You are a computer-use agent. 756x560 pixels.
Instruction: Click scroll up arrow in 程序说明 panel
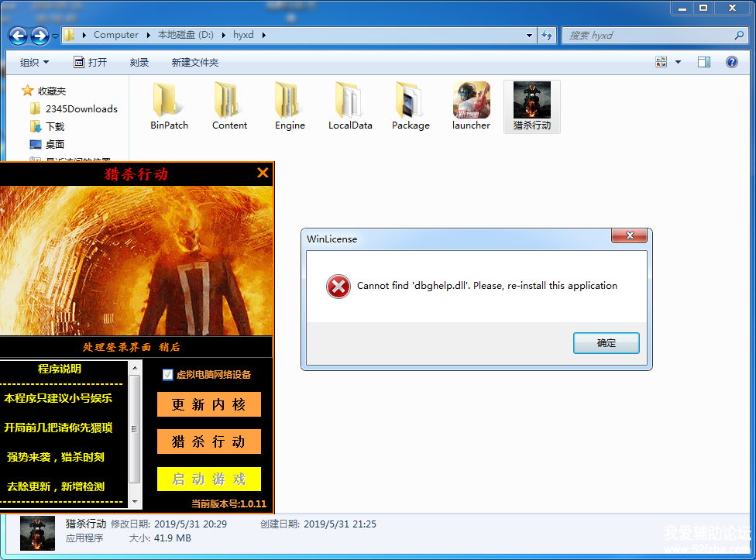pos(135,368)
